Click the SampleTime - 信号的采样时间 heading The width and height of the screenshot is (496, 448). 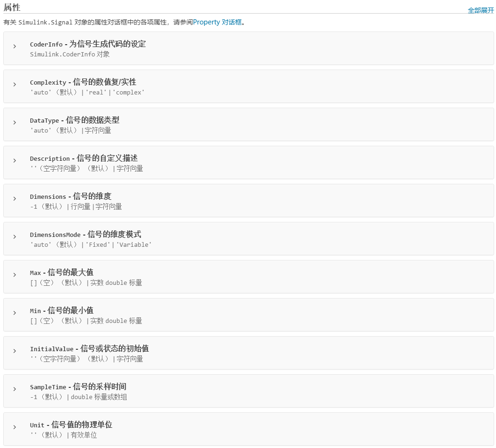78,386
